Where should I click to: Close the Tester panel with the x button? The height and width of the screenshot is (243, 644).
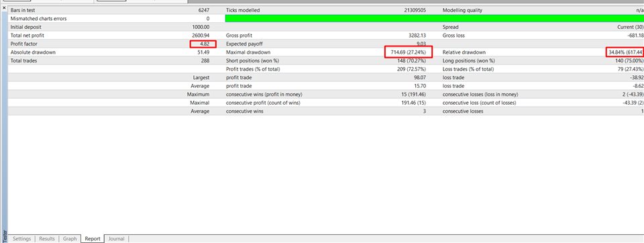[4, 8]
